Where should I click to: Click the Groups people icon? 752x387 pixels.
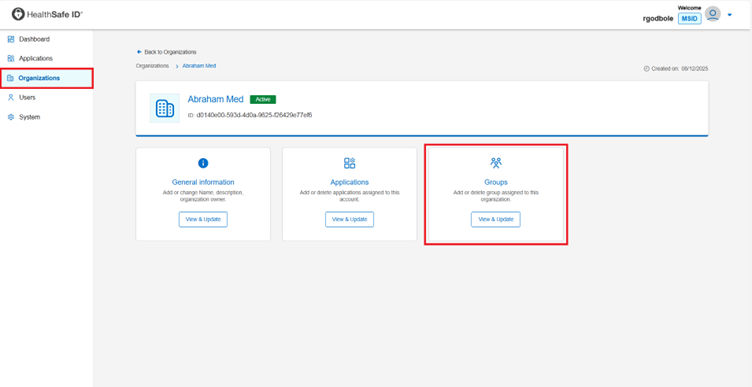click(x=496, y=163)
